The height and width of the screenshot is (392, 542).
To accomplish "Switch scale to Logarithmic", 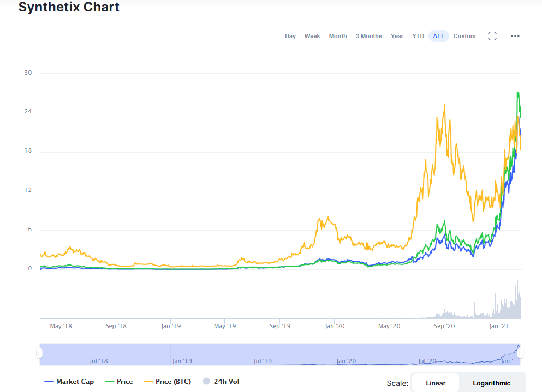I will (x=491, y=383).
